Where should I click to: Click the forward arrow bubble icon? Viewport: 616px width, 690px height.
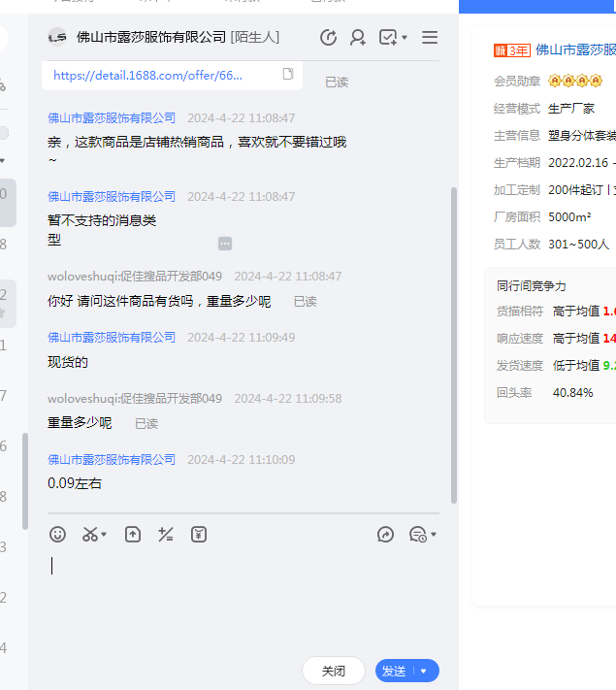[x=385, y=534]
